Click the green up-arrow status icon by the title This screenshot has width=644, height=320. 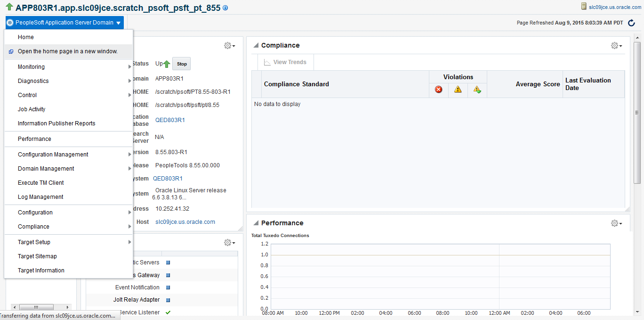[9, 7]
